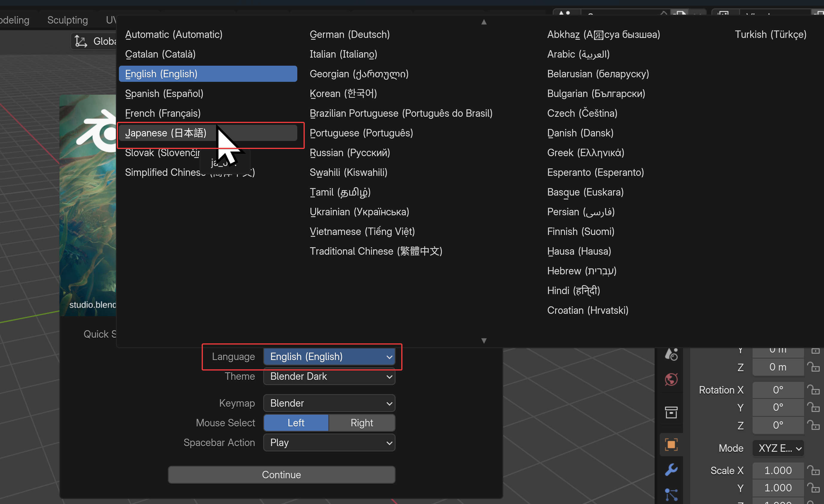Open the rotation Mode XYZ dropdown
Screen dimensions: 824x504
(x=778, y=448)
